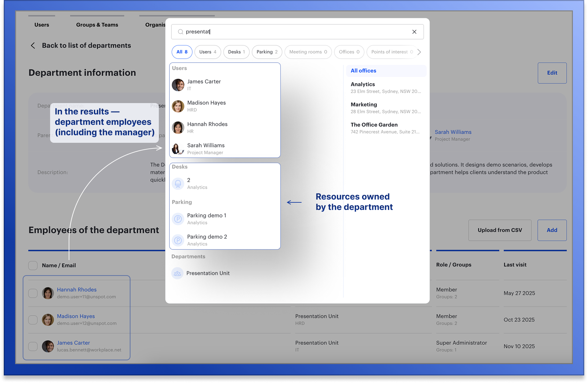Toggle the select-all Name / Email checkbox
Viewport: 588px width, 383px height.
tap(33, 265)
